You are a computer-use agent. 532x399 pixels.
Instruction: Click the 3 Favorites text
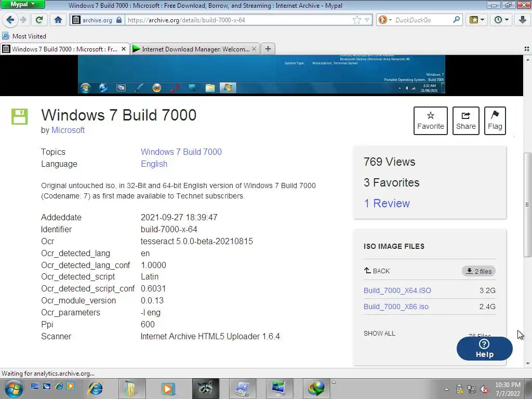pos(392,182)
